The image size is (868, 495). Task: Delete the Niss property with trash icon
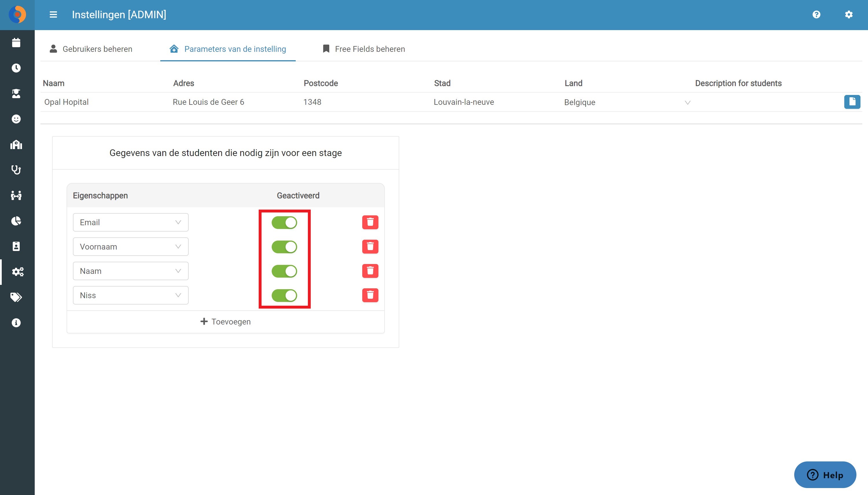(x=370, y=295)
